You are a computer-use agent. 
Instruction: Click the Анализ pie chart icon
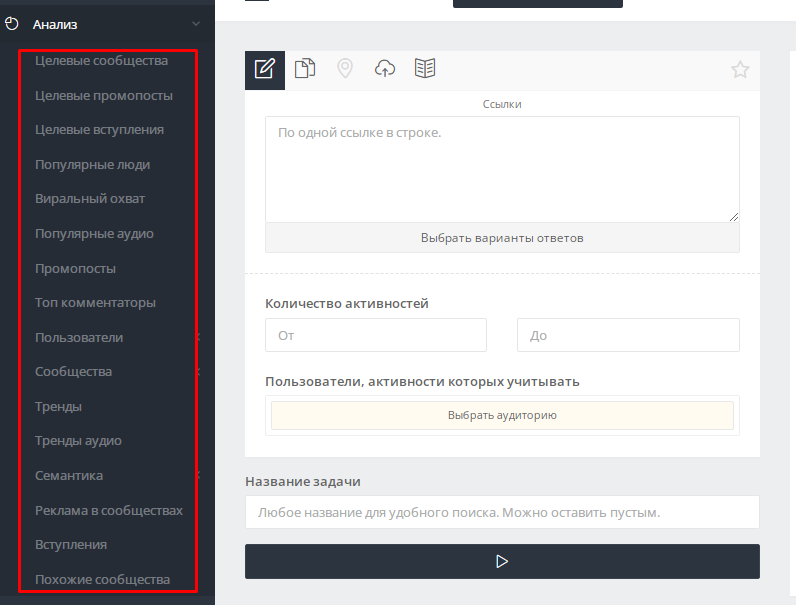point(12,24)
